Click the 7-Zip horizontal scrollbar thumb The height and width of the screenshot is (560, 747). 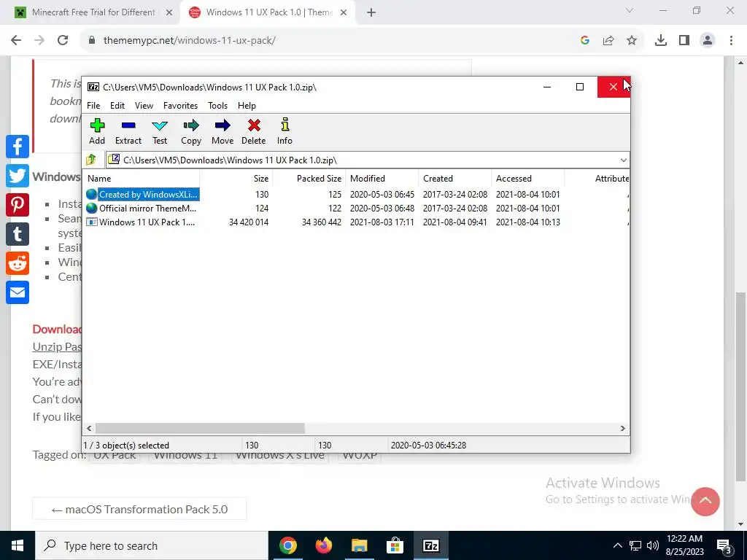coord(200,429)
